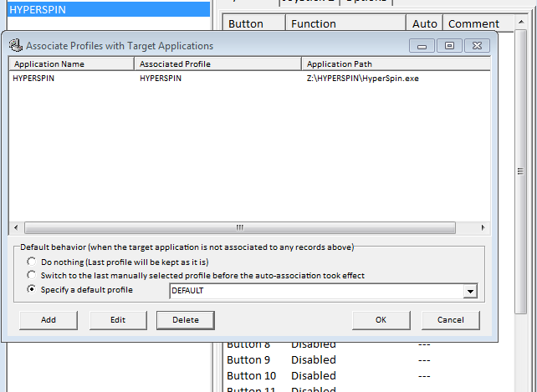Viewport: 537px width, 392px height.
Task: Click the horizontal scrollbar right arrow
Action: point(483,227)
